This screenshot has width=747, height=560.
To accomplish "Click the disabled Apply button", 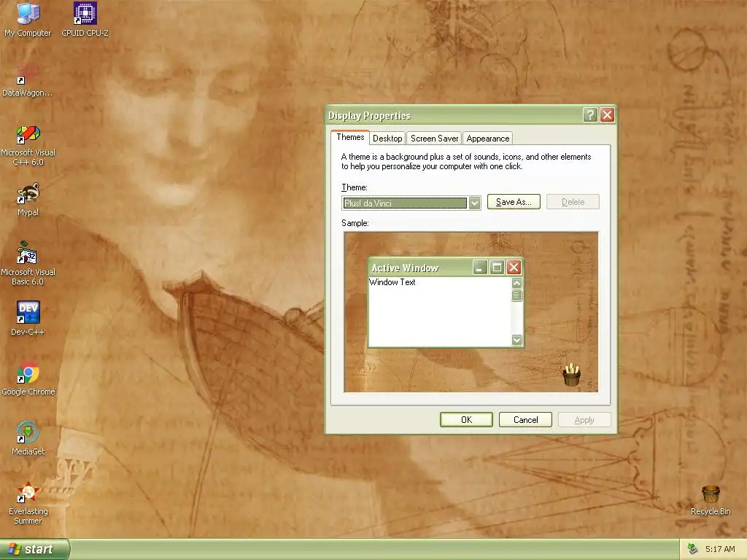I will [584, 419].
